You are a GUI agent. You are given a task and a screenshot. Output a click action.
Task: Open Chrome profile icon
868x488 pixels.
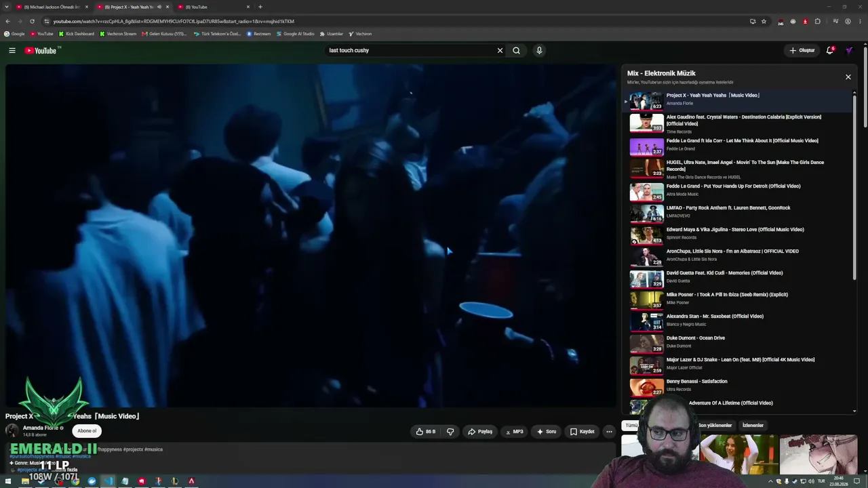(x=848, y=21)
